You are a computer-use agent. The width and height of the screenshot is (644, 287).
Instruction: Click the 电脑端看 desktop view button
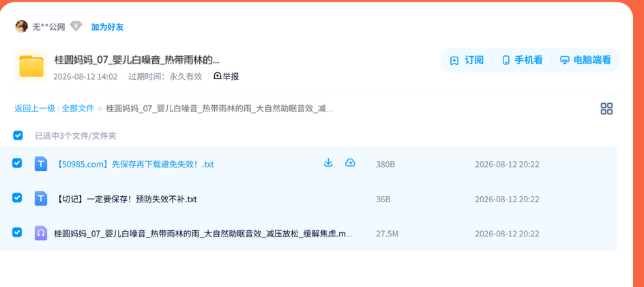click(585, 60)
